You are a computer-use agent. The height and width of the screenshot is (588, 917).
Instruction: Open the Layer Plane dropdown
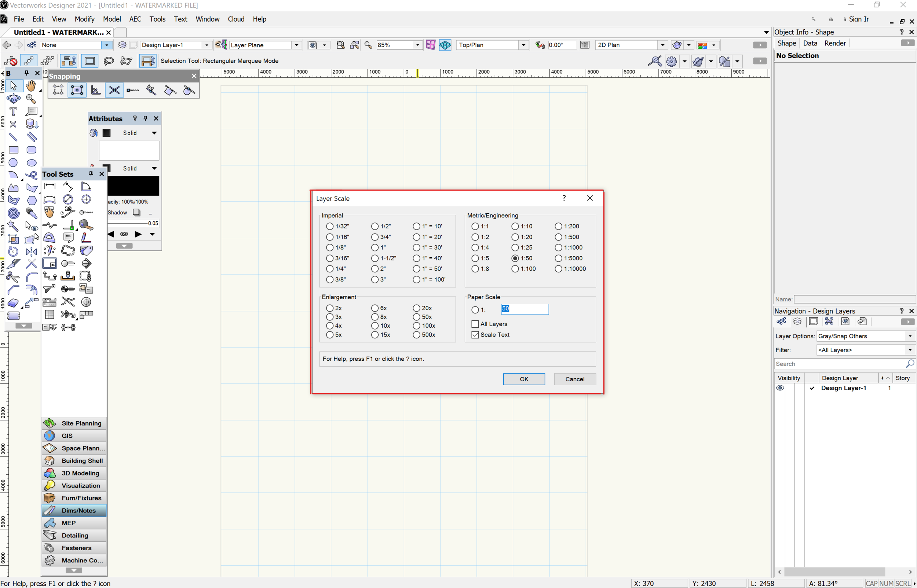[296, 45]
